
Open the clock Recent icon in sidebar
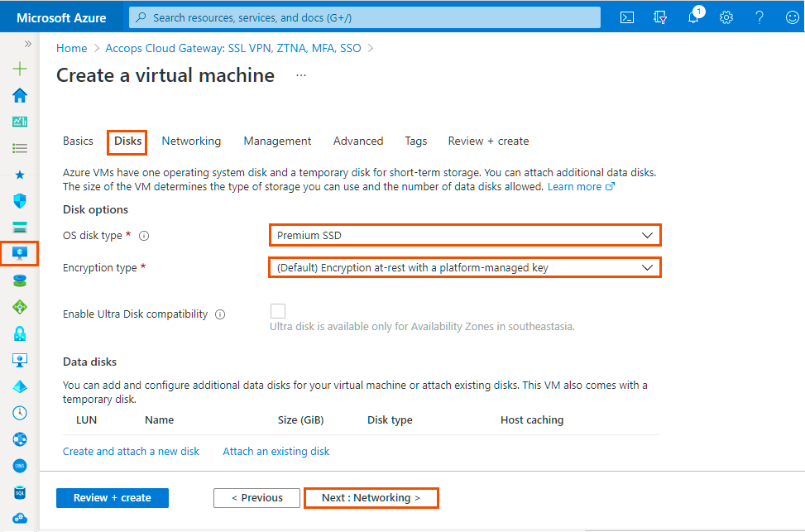tap(20, 413)
